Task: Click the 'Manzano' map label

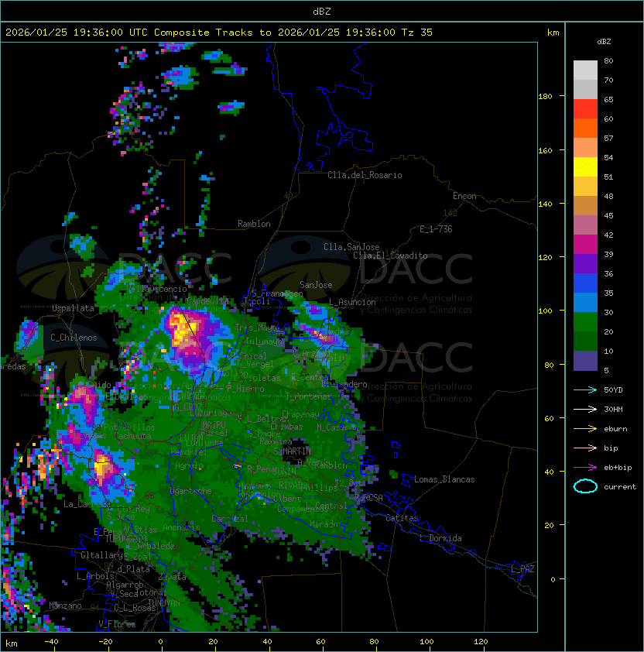Action: 65,606
